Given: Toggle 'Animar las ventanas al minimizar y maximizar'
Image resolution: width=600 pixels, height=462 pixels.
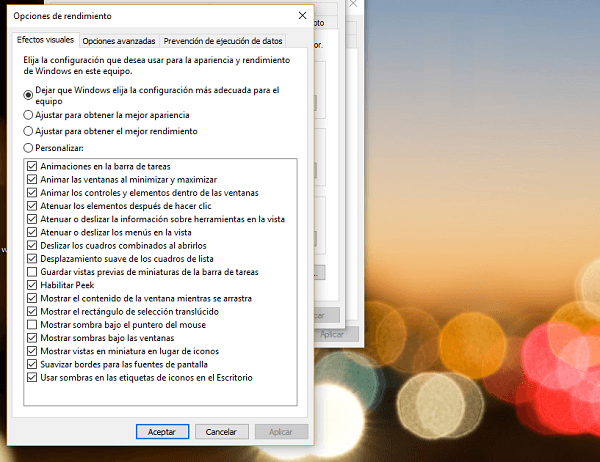Looking at the screenshot, I should pyautogui.click(x=33, y=179).
